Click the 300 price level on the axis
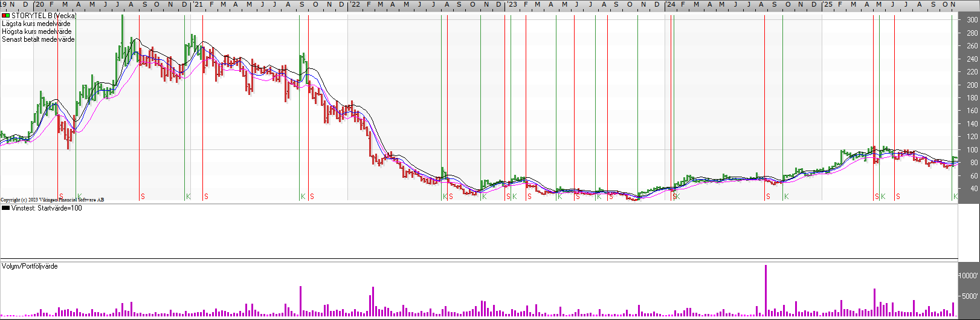 (x=972, y=20)
